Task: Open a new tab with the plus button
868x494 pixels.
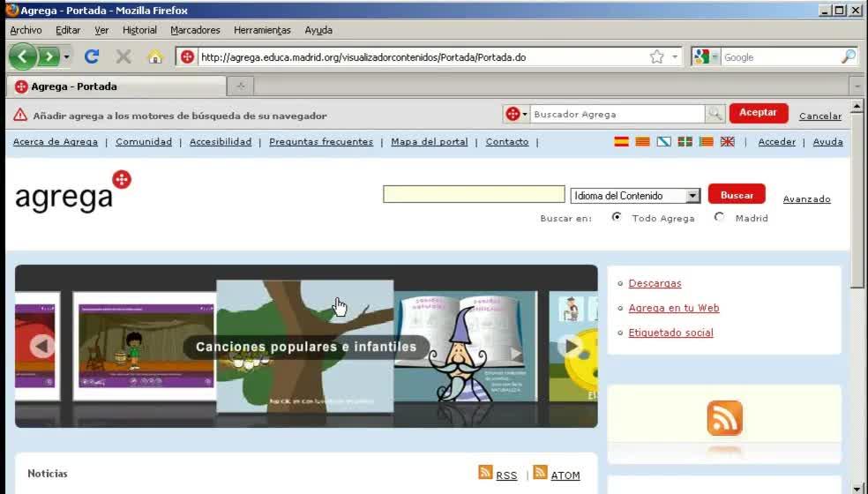Action: click(x=240, y=86)
